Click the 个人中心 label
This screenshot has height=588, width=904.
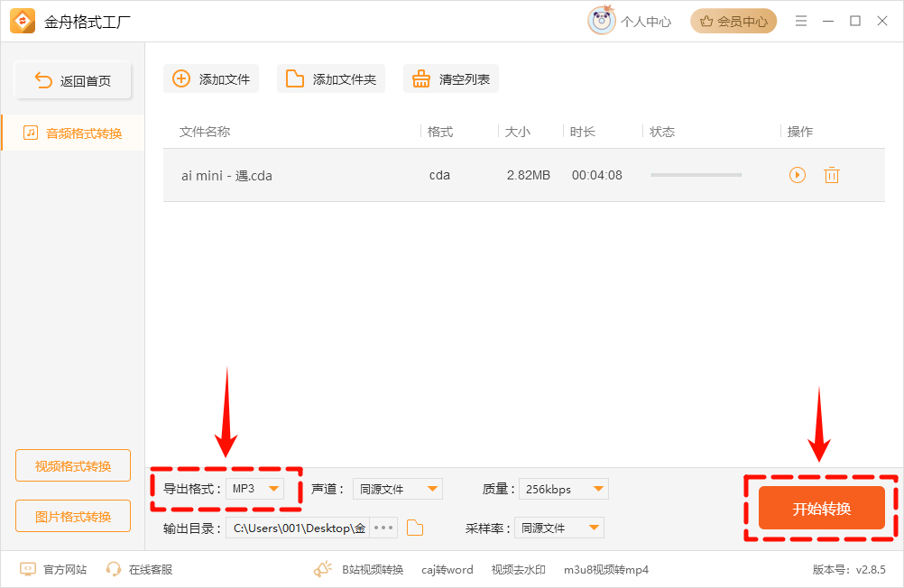(x=646, y=22)
